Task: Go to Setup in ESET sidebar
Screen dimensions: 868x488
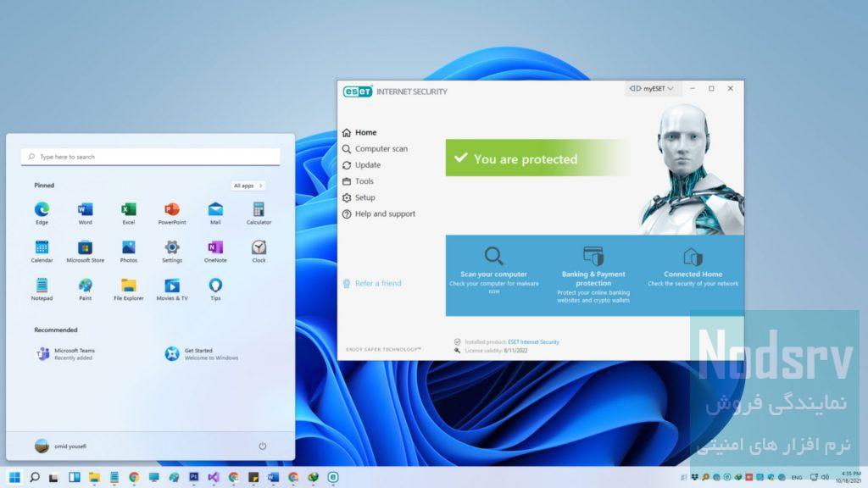Action: [364, 197]
